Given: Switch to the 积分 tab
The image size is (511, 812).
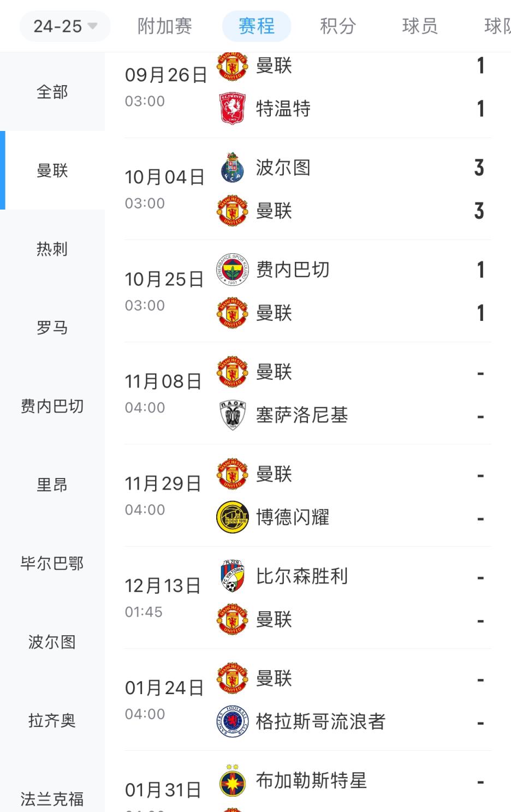Looking at the screenshot, I should pos(338,26).
